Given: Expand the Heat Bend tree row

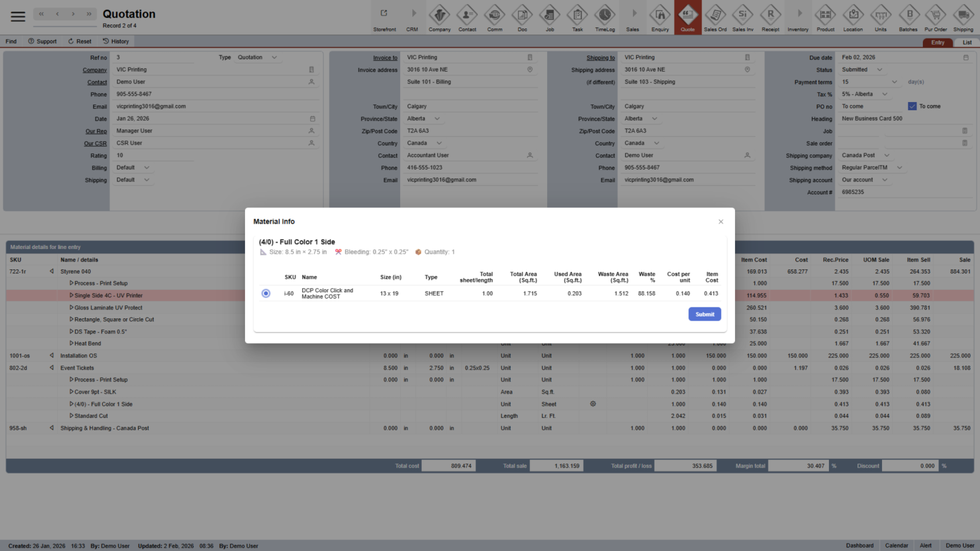Looking at the screenshot, I should [x=72, y=343].
